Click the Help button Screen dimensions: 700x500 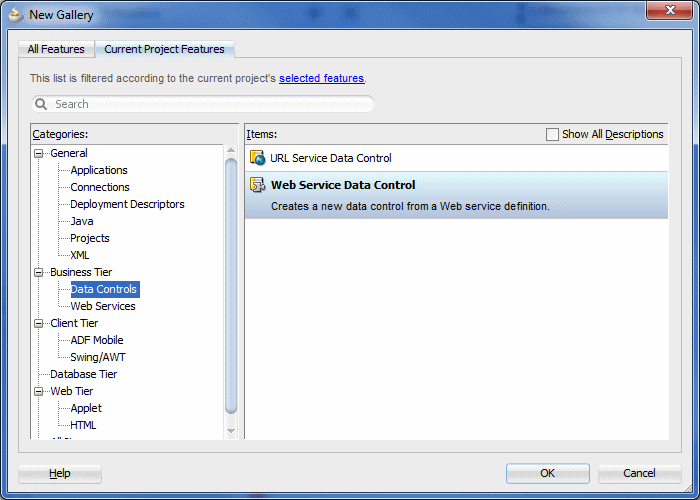point(60,473)
